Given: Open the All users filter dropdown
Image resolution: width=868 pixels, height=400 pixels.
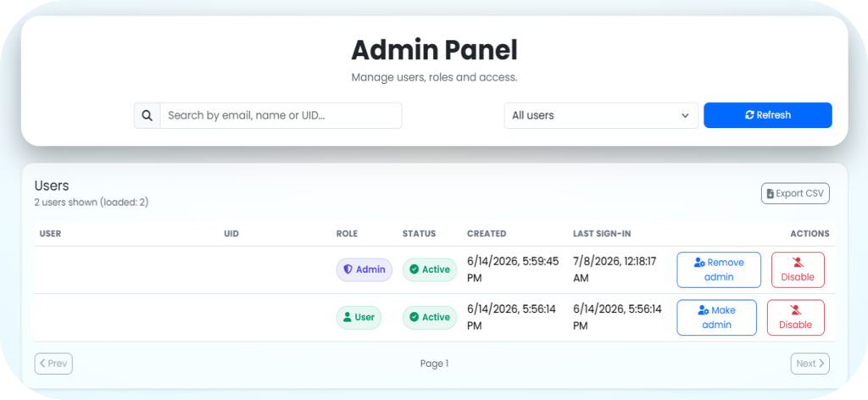Looking at the screenshot, I should coord(601,115).
